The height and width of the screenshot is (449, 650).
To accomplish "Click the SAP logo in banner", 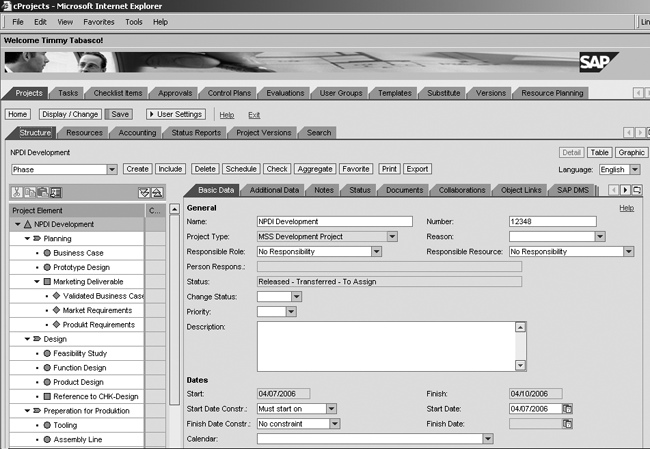I will pos(597,62).
